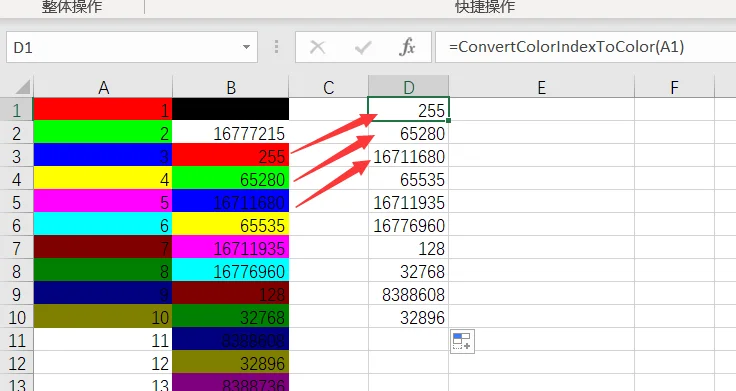Click cell D6 showing 16776960
This screenshot has width=736, height=391.
(x=408, y=224)
